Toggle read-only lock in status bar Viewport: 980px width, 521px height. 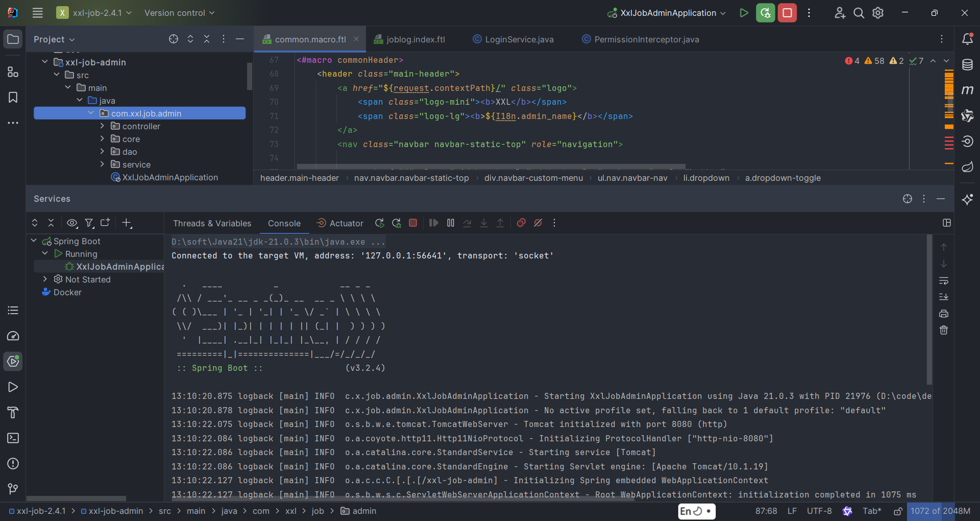(x=898, y=511)
